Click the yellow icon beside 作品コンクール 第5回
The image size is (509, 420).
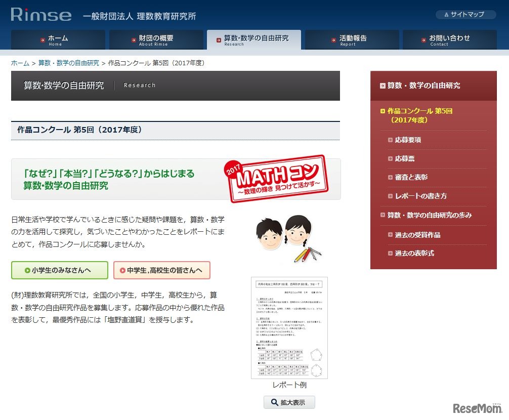[383, 111]
